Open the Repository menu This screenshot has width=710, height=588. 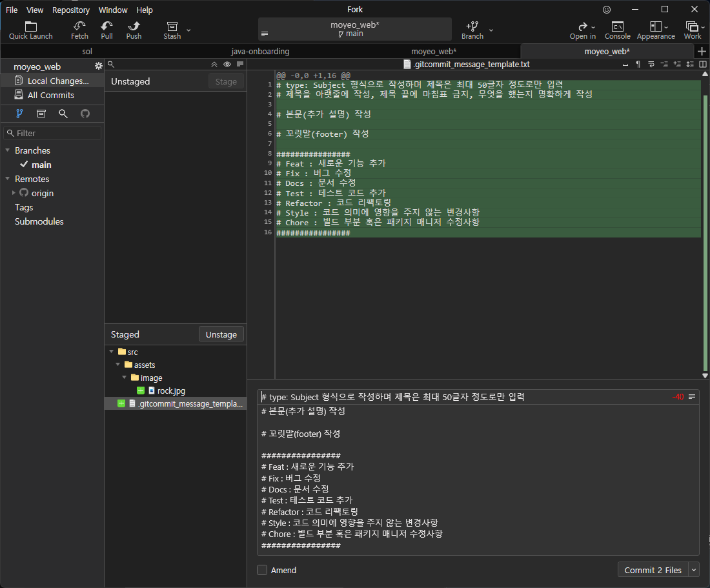[x=70, y=10]
